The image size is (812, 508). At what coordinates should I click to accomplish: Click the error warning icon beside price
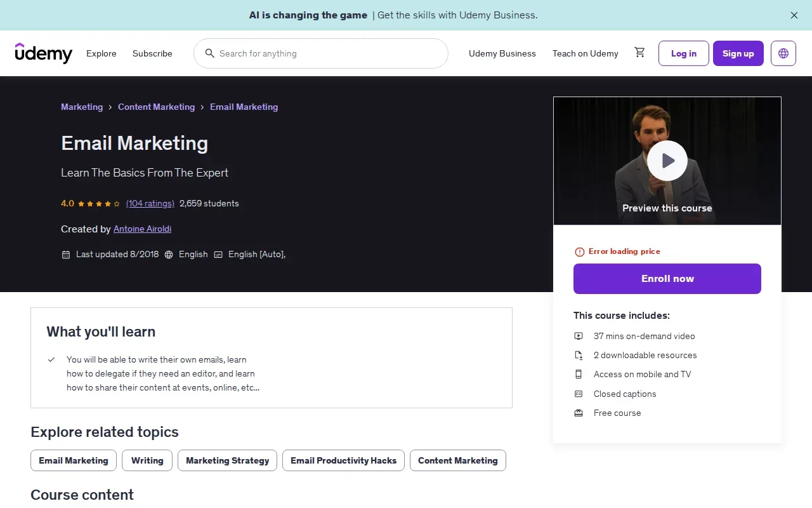tap(579, 252)
